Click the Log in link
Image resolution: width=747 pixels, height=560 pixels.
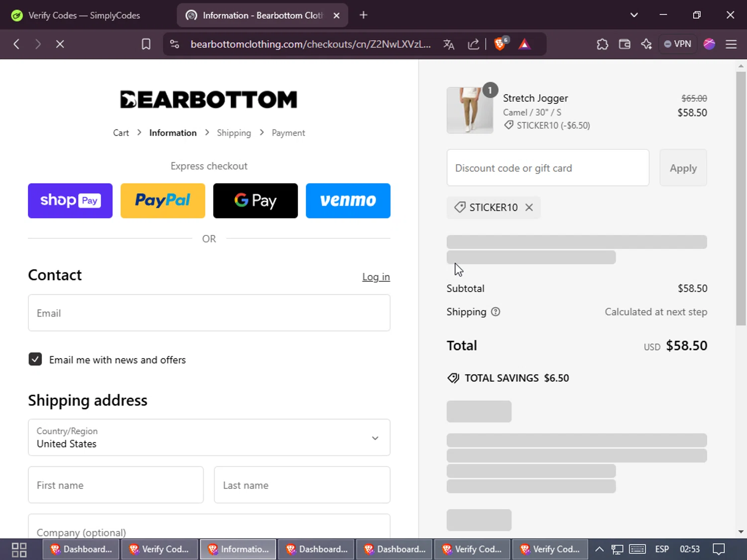coord(376,277)
